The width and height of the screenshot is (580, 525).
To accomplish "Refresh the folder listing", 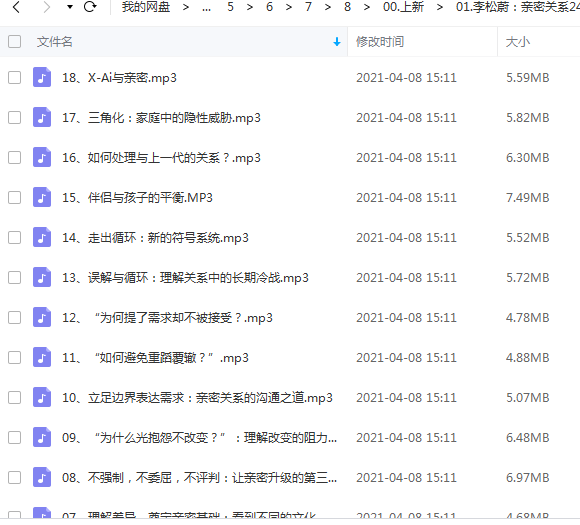I will point(90,7).
